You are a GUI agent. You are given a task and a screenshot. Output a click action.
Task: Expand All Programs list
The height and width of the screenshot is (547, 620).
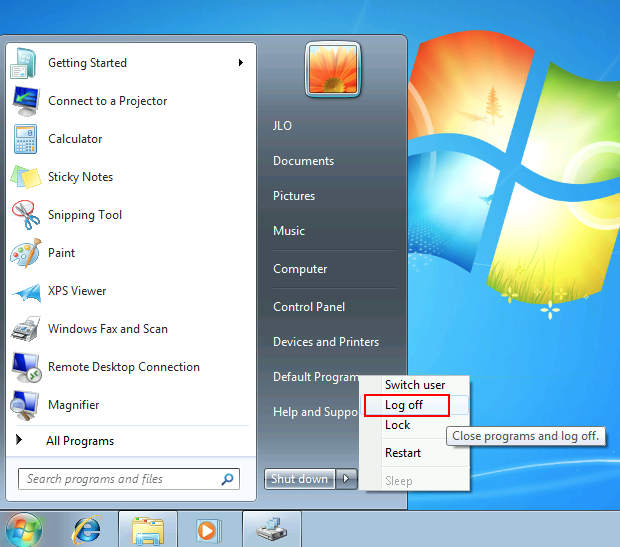[80, 441]
